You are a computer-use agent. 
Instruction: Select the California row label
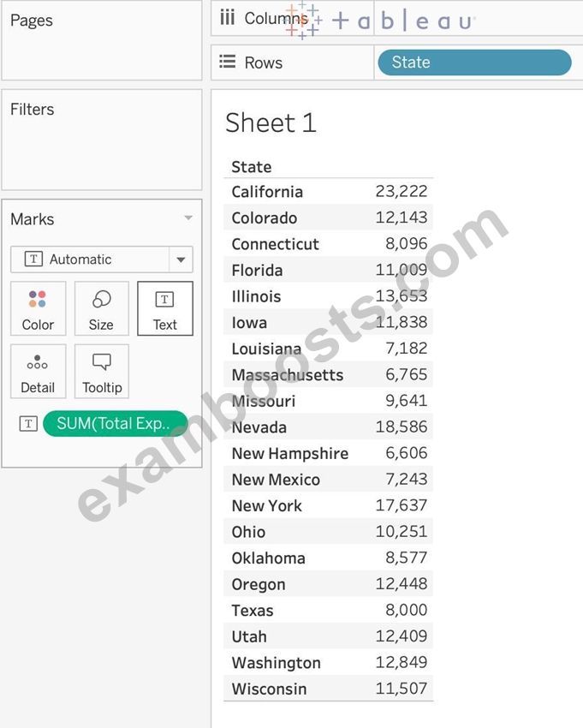click(x=267, y=191)
